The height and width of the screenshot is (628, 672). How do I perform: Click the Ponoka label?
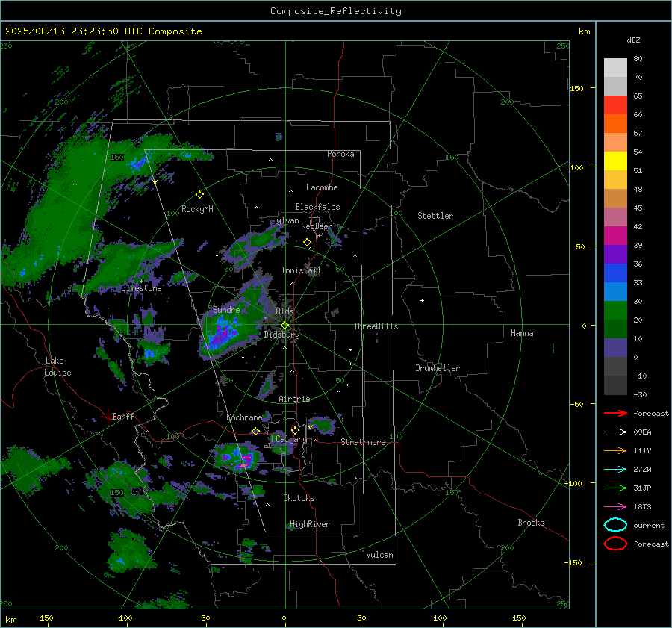coord(340,155)
